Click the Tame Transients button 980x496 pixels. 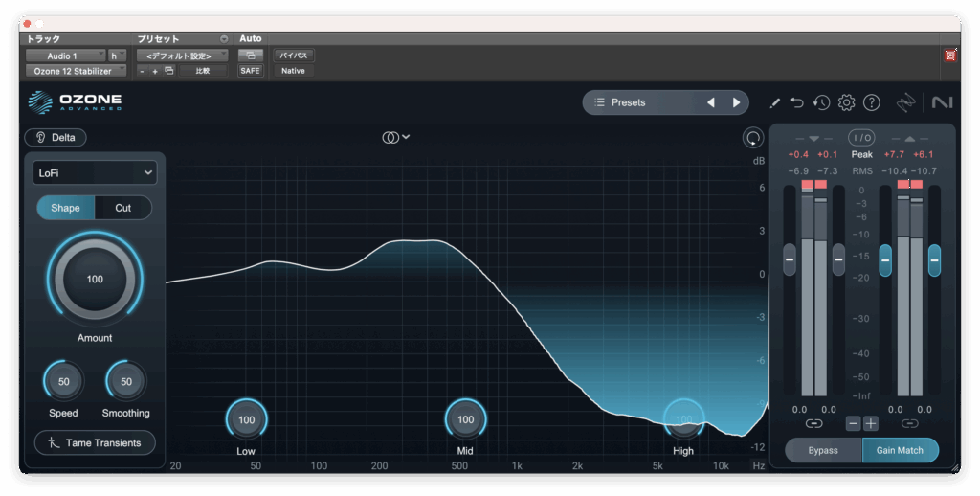(x=95, y=442)
